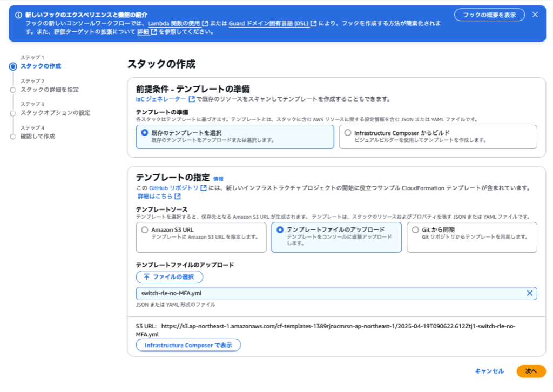Choose Git から同期 template source
Image resolution: width=553 pixels, height=392 pixels.
coord(415,229)
